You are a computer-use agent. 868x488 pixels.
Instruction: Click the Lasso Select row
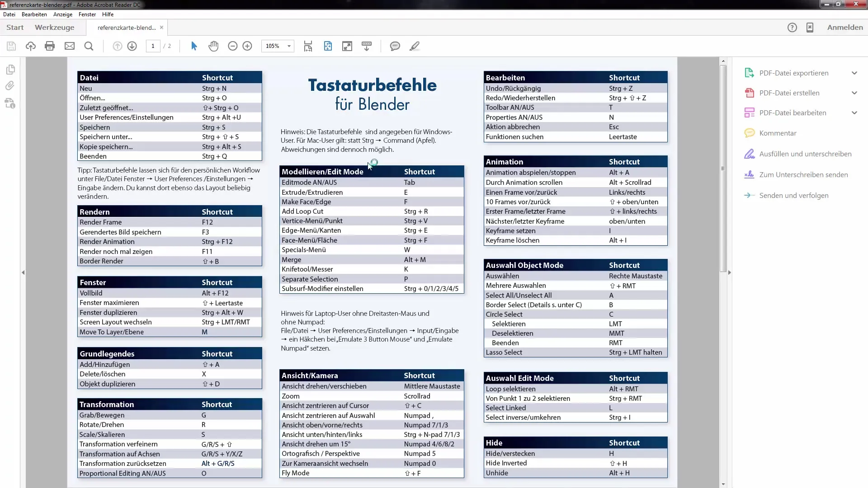pos(576,352)
